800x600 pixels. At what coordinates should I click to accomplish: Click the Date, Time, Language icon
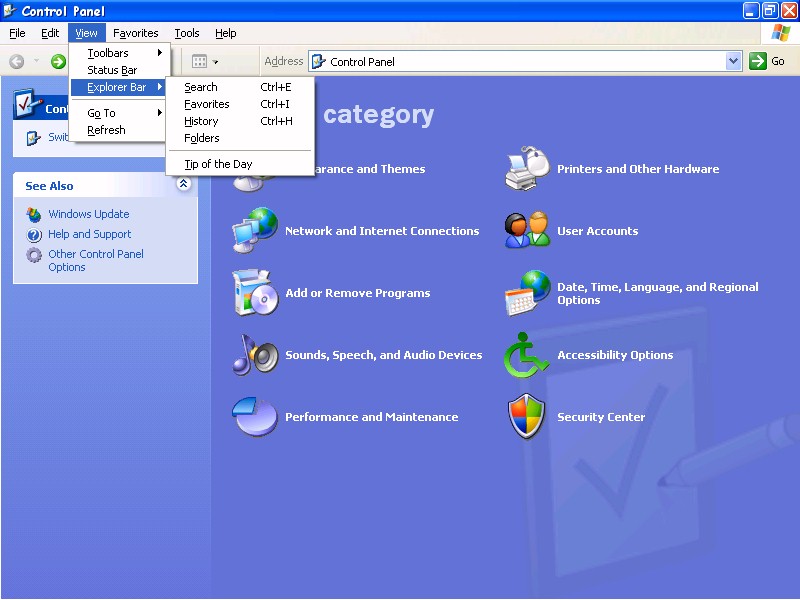click(x=527, y=293)
